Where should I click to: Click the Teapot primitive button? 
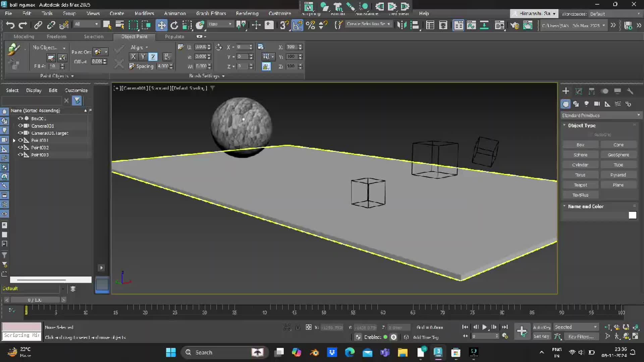[x=580, y=185]
